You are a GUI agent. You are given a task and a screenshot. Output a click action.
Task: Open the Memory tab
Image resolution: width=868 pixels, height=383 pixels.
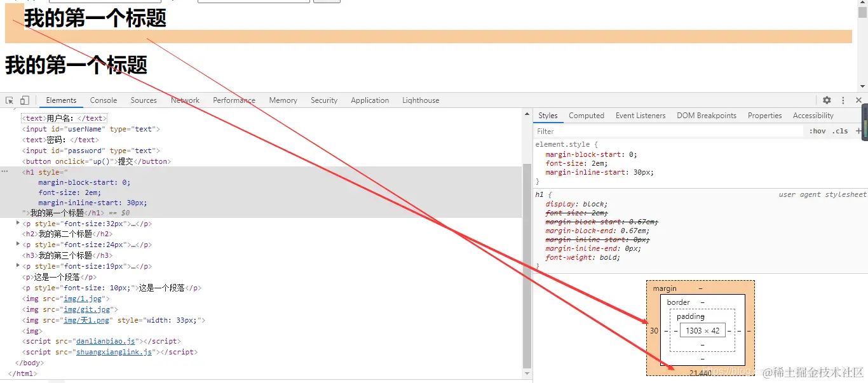[x=283, y=100]
